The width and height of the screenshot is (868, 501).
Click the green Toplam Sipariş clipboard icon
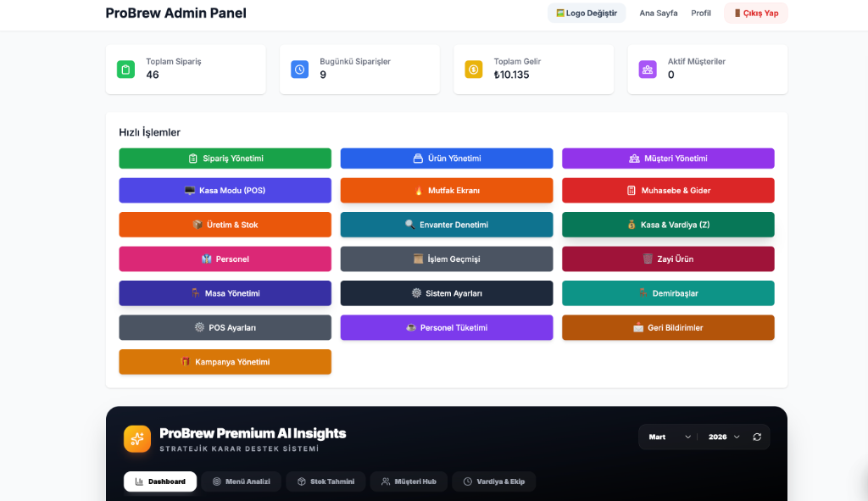point(125,70)
